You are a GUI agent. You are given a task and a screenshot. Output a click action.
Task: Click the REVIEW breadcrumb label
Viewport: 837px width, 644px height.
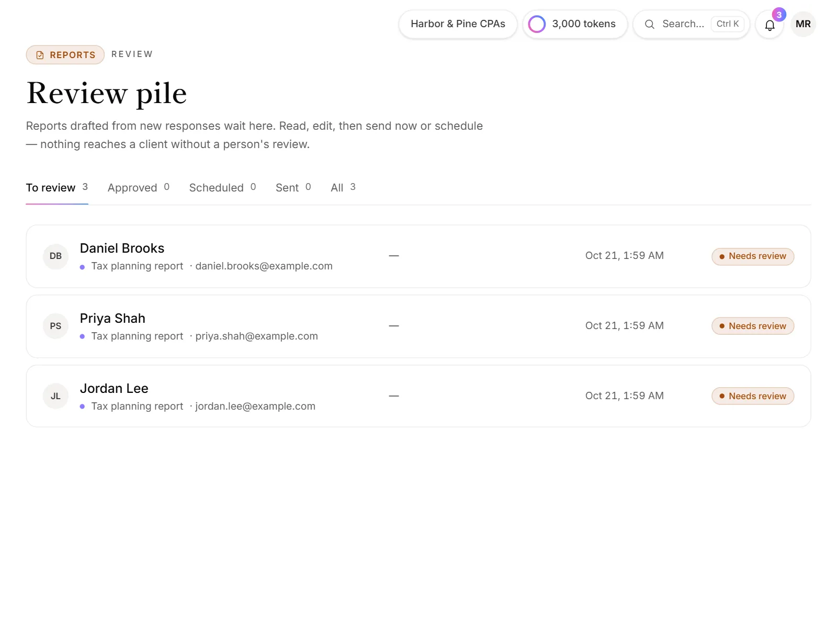coord(132,54)
